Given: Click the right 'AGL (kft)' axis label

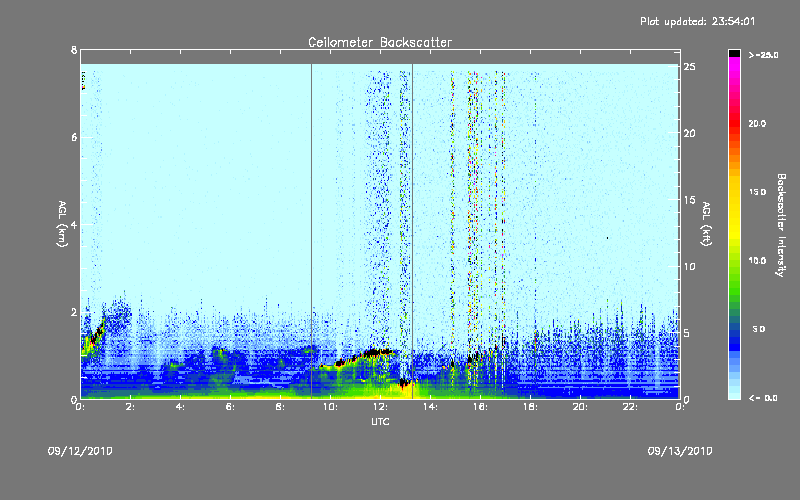Looking at the screenshot, I should coord(706,224).
